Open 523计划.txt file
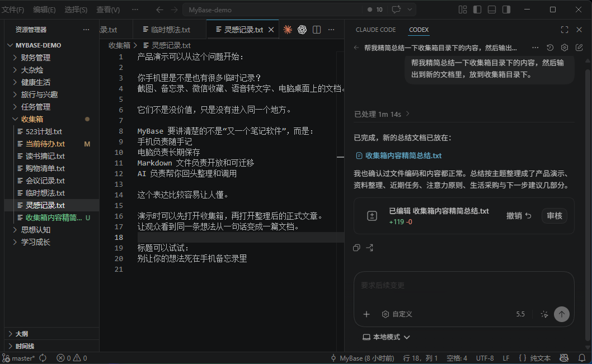Image resolution: width=592 pixels, height=364 pixels. click(x=51, y=131)
